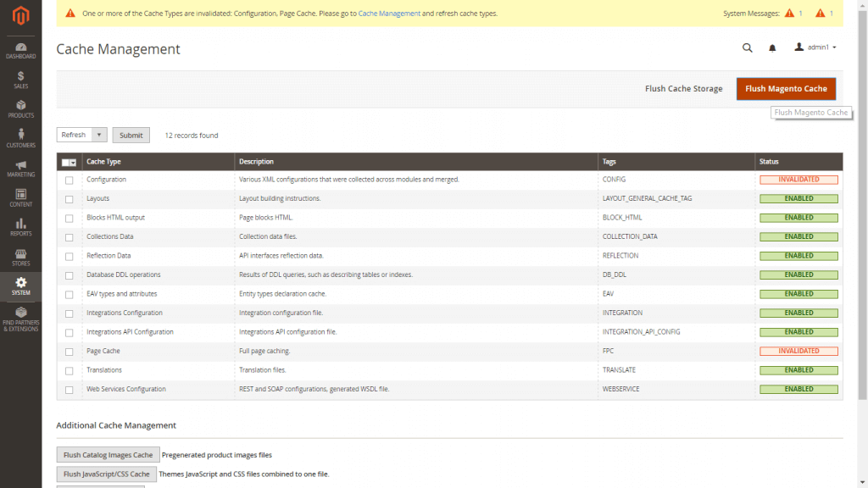The width and height of the screenshot is (868, 488).
Task: Open the Customers sidebar menu
Action: [20, 139]
